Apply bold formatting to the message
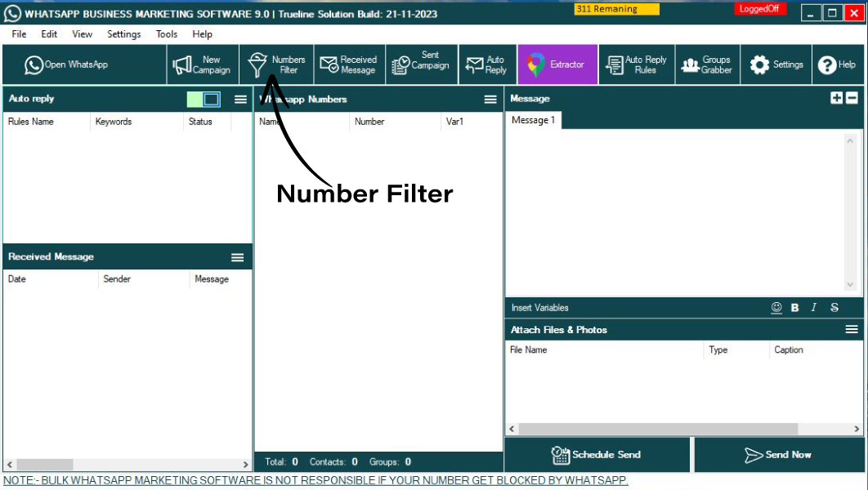 tap(795, 308)
